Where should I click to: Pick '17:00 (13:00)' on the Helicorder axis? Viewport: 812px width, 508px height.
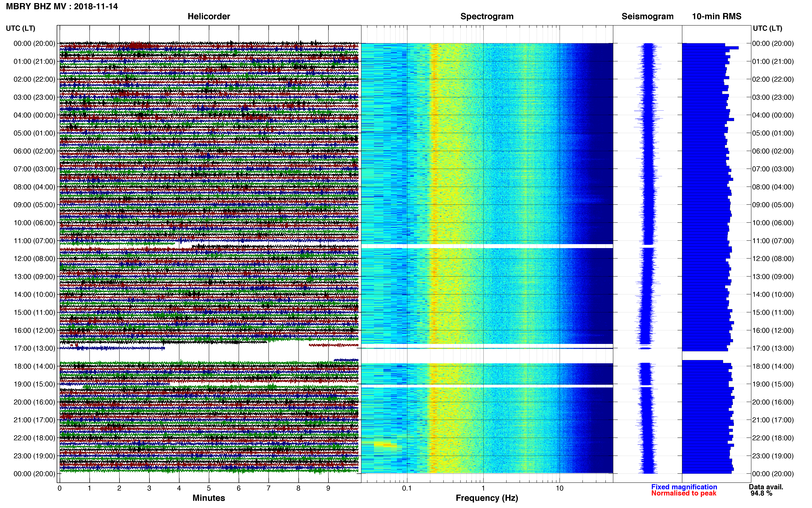(x=34, y=348)
